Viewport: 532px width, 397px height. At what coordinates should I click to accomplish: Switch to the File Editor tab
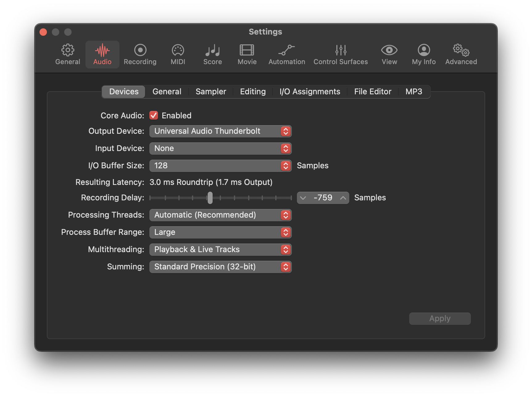tap(372, 92)
